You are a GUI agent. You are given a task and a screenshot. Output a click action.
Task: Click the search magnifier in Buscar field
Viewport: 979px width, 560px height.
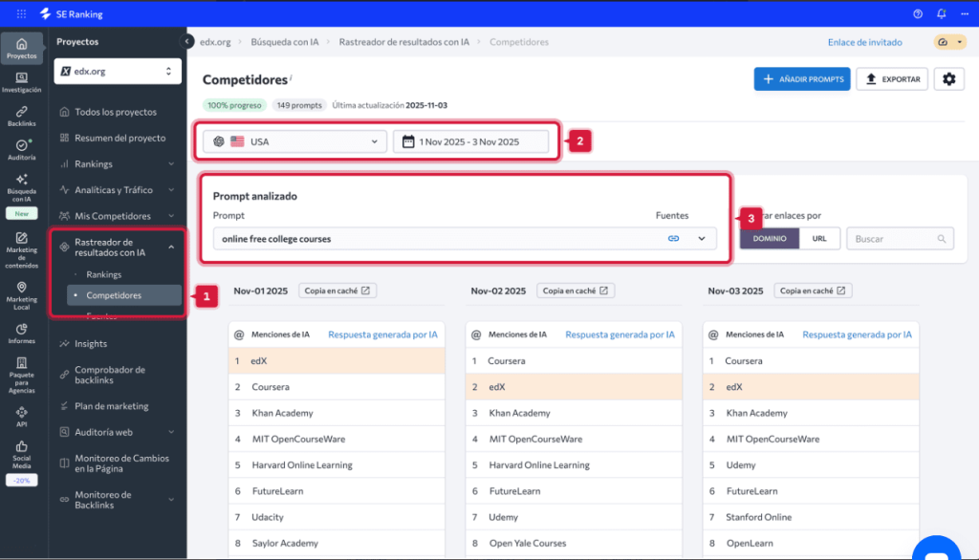pyautogui.click(x=942, y=239)
